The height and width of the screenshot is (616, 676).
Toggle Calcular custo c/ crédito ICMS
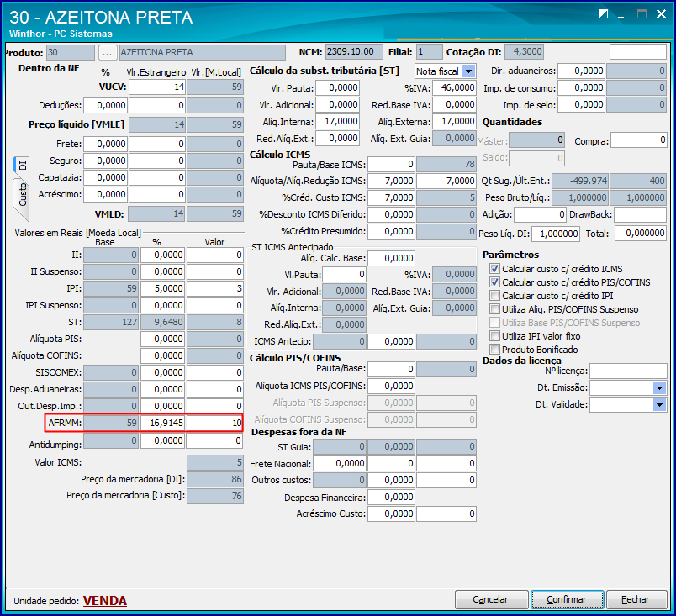[x=494, y=269]
